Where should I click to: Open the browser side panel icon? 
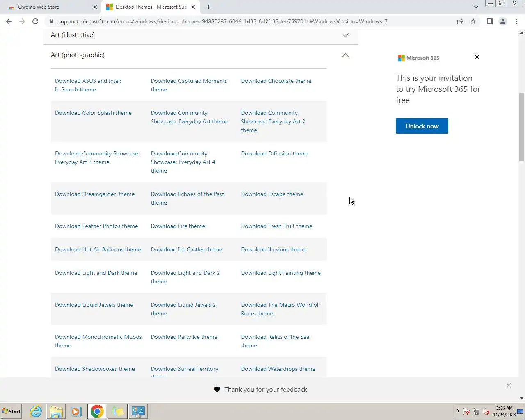coord(489,21)
